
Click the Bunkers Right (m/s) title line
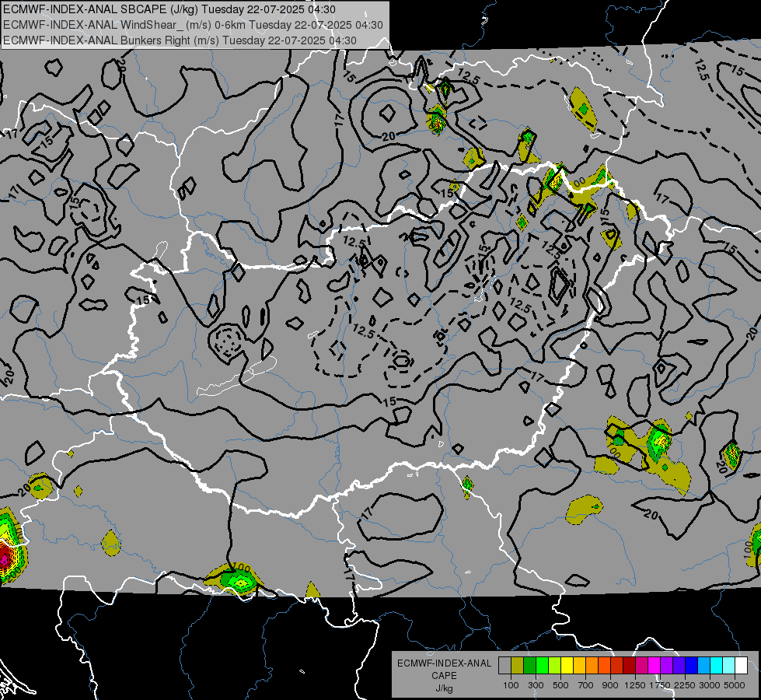(x=180, y=40)
